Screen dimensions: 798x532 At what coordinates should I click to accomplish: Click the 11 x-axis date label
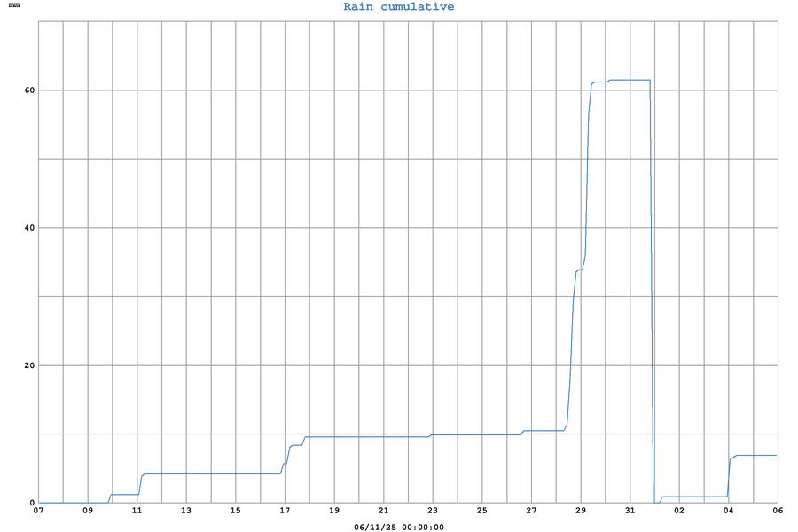click(x=137, y=512)
